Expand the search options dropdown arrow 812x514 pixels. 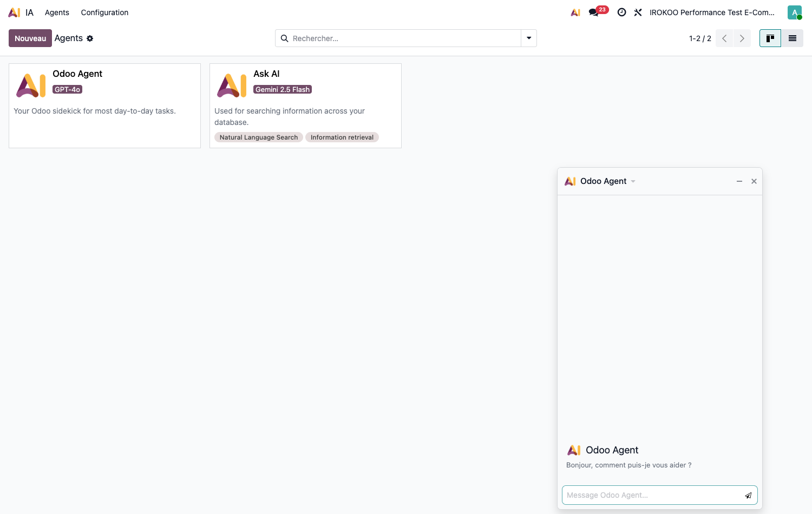point(529,38)
